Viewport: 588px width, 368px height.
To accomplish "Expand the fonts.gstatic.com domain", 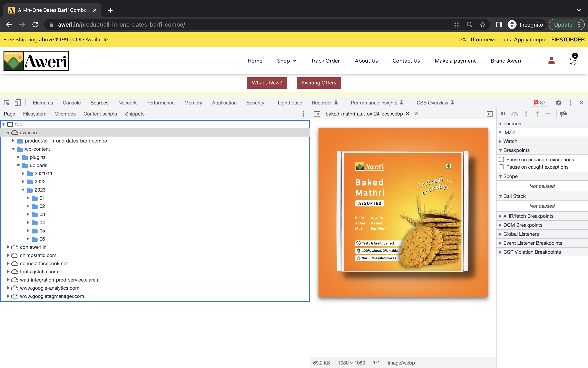I will click(x=8, y=272).
